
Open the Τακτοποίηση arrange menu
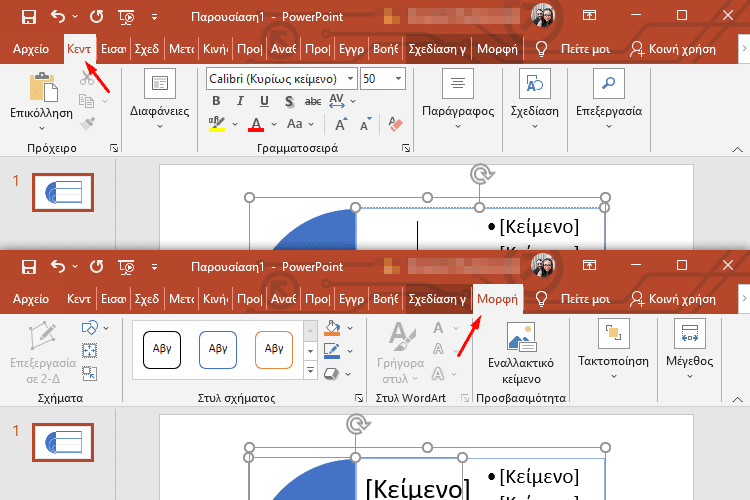(613, 350)
